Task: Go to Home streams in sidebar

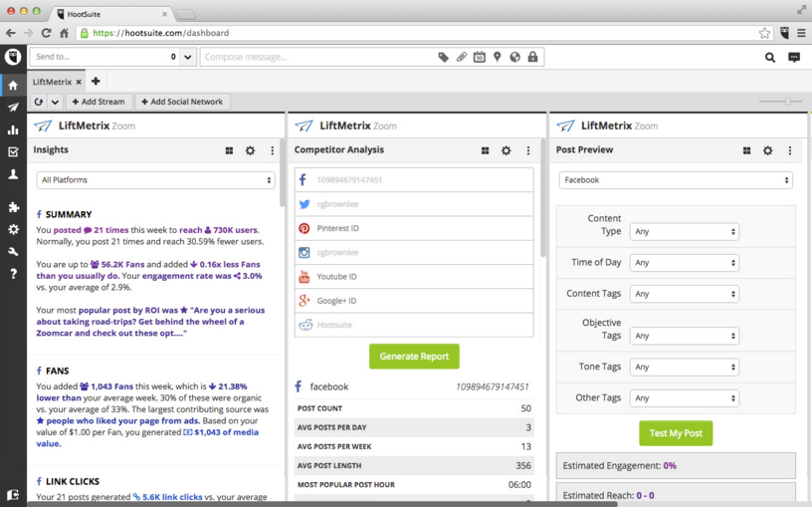Action: pos(13,85)
